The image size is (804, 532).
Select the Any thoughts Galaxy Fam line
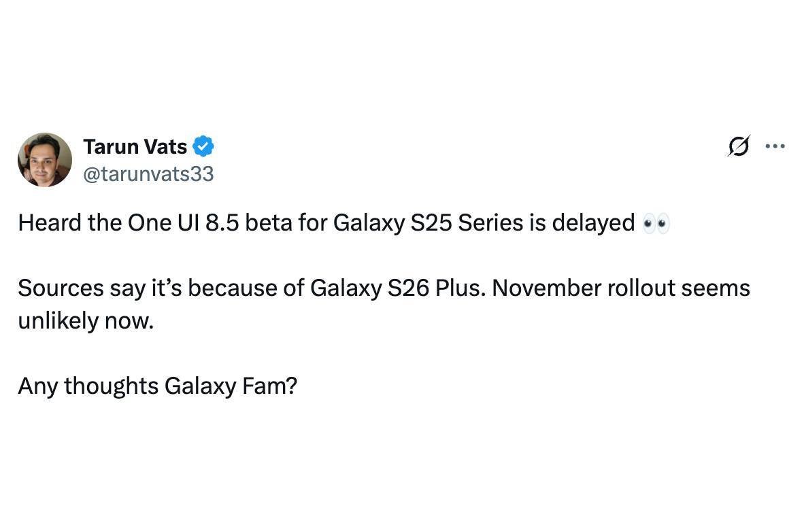point(158,386)
